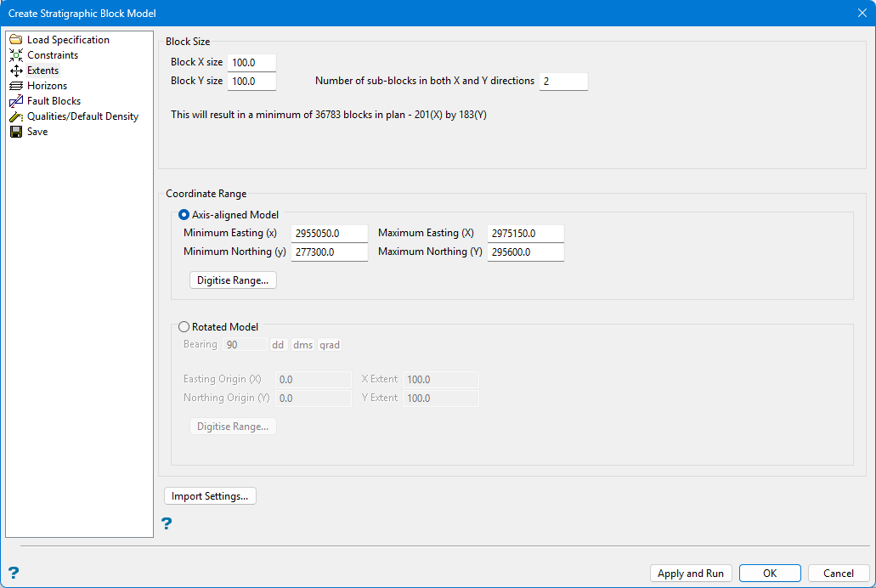
Task: Click the Fault Blocks icon
Action: pyautogui.click(x=15, y=101)
